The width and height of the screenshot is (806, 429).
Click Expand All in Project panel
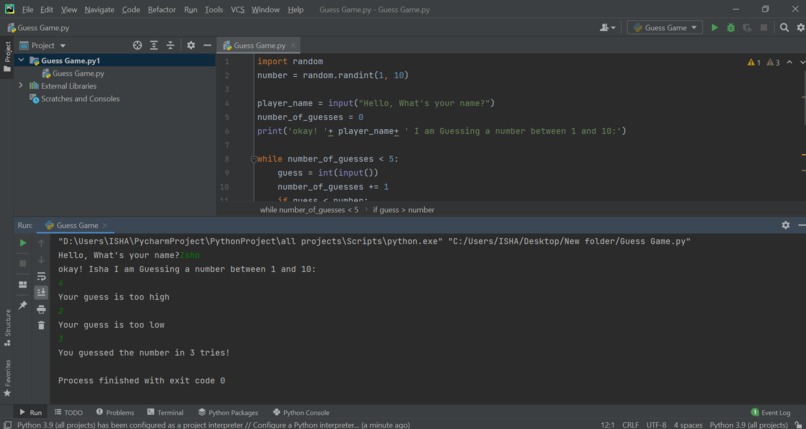154,45
